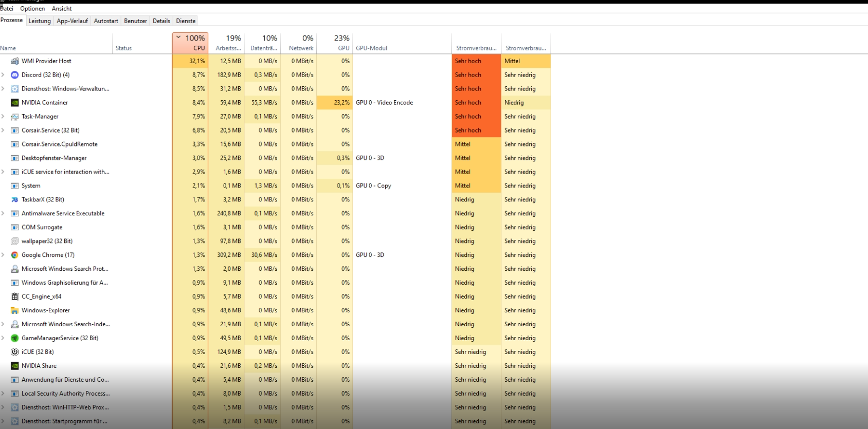Screen dimensions: 868x429
Task: Click the CC_Engine_x64 process icon
Action: [x=15, y=297]
